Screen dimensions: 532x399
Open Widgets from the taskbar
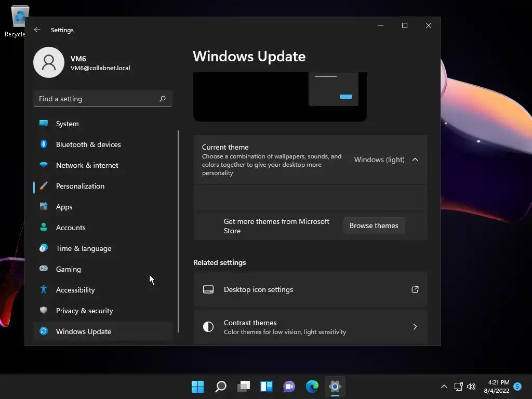click(x=267, y=387)
